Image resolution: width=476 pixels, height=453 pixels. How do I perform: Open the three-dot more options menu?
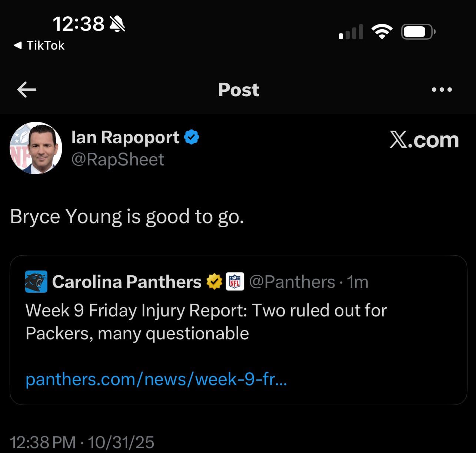click(442, 90)
